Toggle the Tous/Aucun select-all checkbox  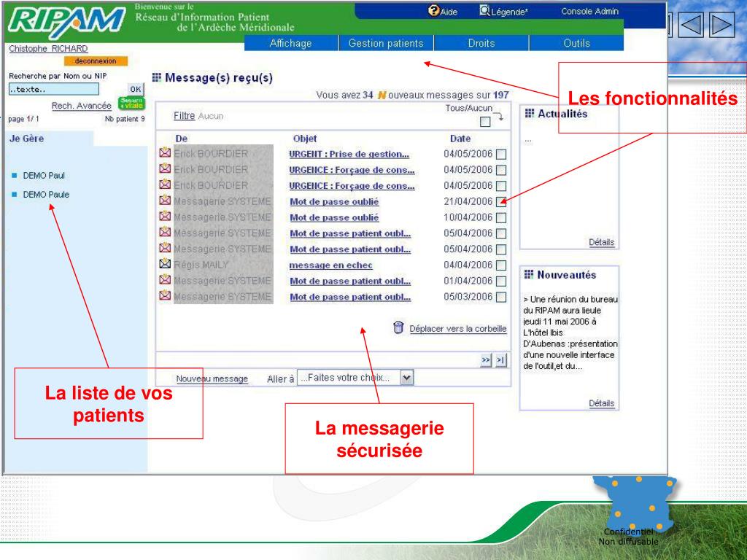(x=485, y=122)
